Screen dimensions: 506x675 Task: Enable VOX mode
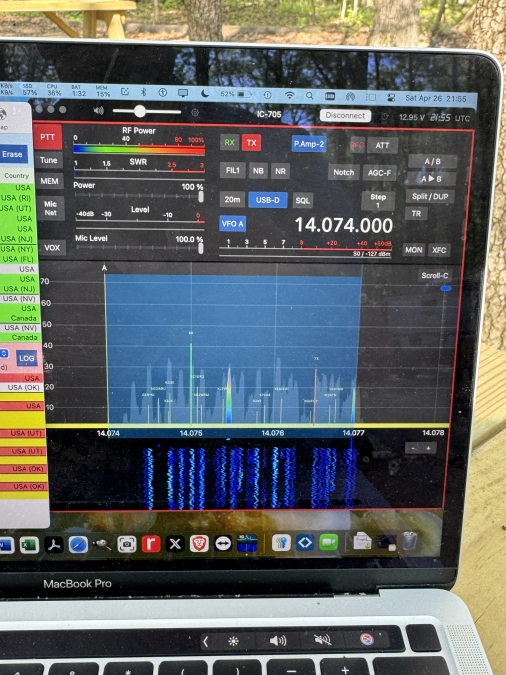coord(52,248)
